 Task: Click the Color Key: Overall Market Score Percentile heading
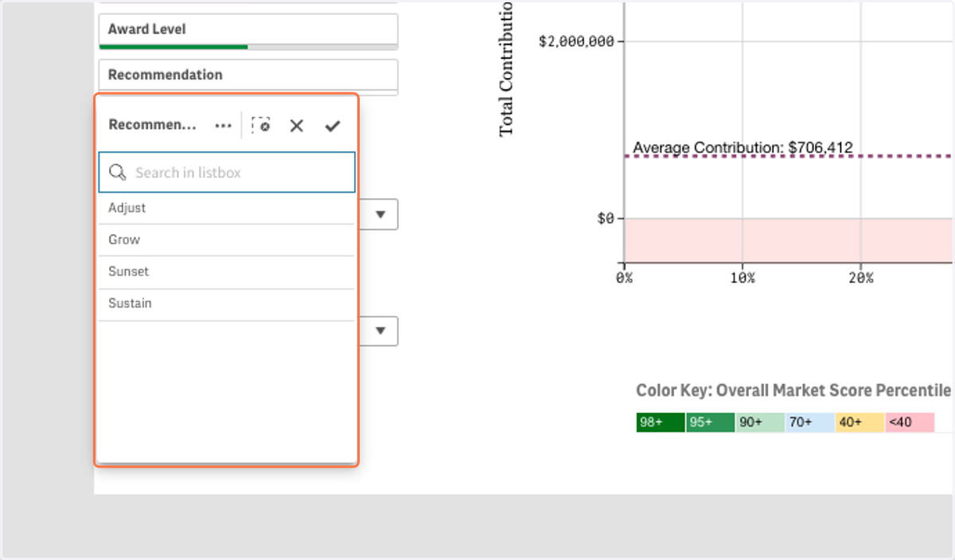[793, 391]
